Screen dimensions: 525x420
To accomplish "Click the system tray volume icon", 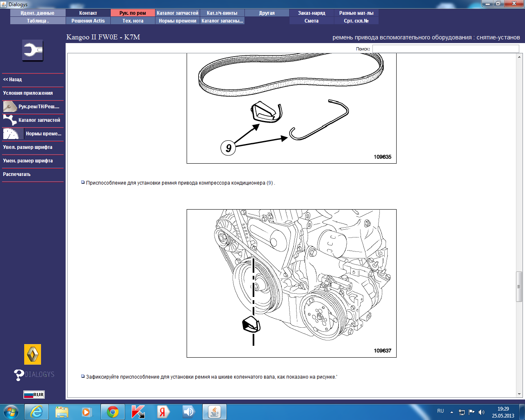I will click(482, 412).
